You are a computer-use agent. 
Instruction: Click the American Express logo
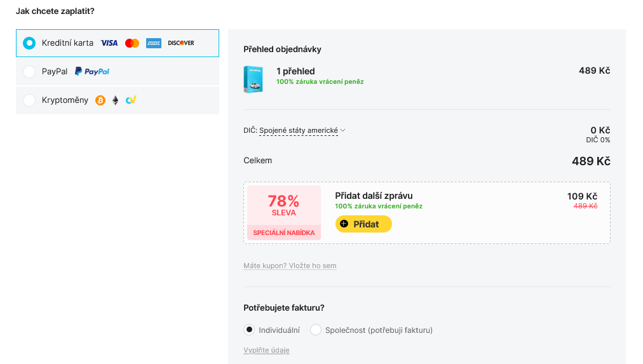[x=154, y=43]
